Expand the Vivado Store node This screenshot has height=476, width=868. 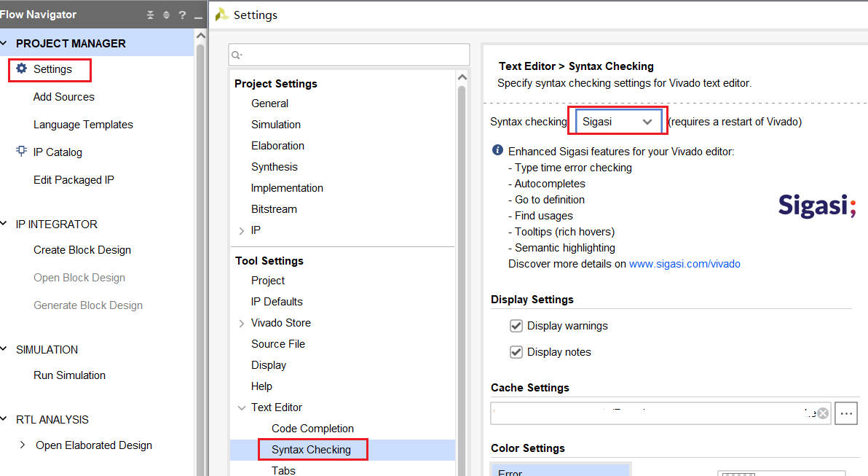241,323
